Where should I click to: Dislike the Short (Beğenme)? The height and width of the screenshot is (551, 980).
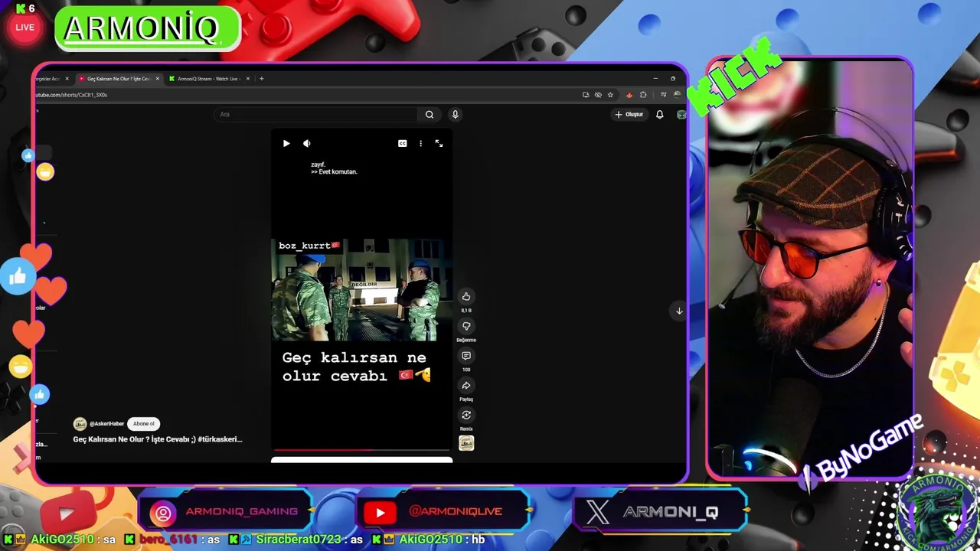(466, 326)
